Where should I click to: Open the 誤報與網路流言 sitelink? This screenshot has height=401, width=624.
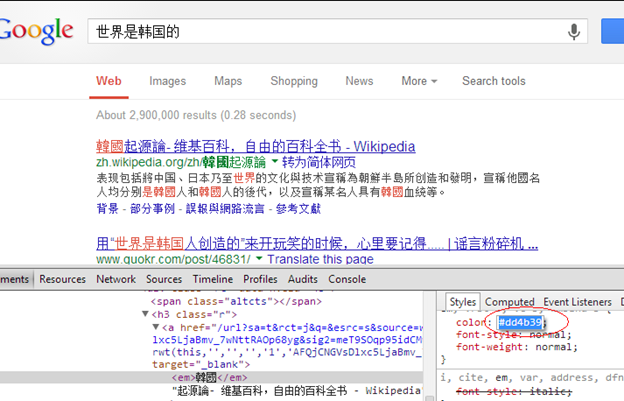(x=225, y=208)
